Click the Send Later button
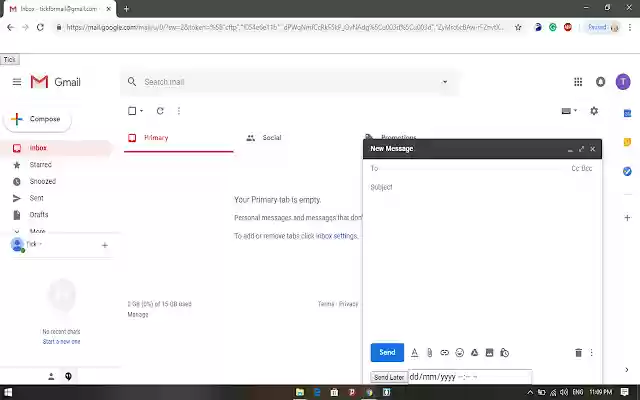Image resolution: width=640 pixels, height=400 pixels. [389, 377]
